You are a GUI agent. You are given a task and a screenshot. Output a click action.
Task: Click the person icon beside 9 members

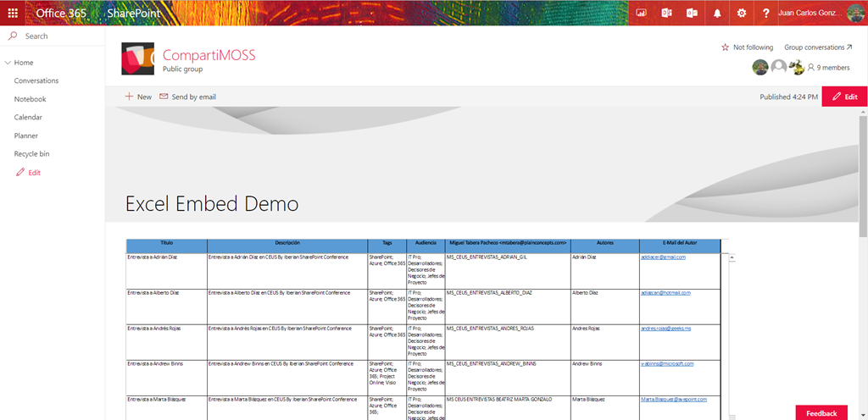811,68
